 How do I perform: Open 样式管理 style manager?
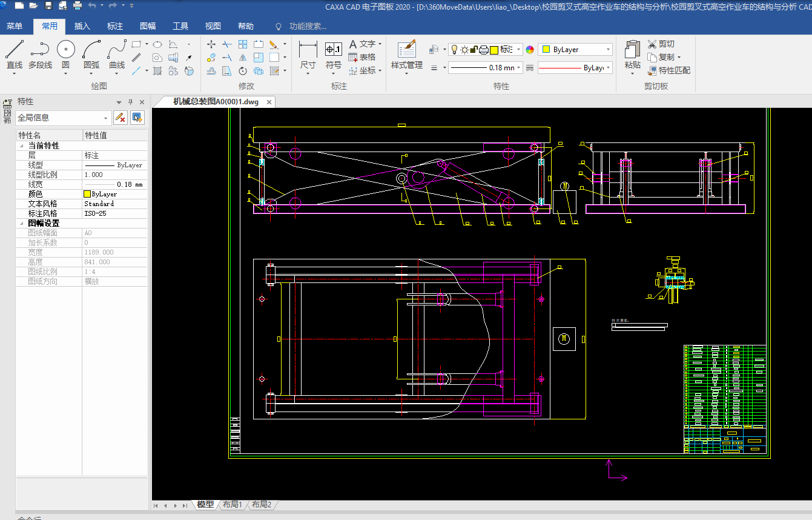[x=407, y=55]
